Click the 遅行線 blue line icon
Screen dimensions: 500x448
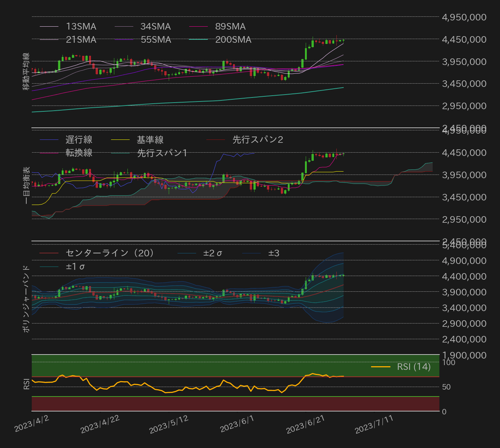[x=49, y=140]
